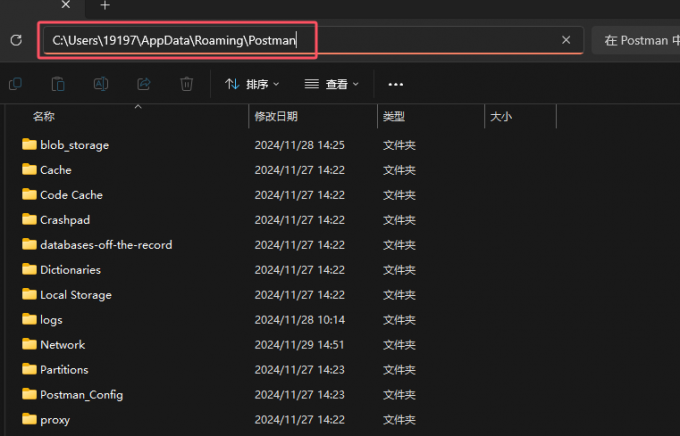The height and width of the screenshot is (436, 680).
Task: Click the blob_storage folder icon
Action: (x=29, y=144)
